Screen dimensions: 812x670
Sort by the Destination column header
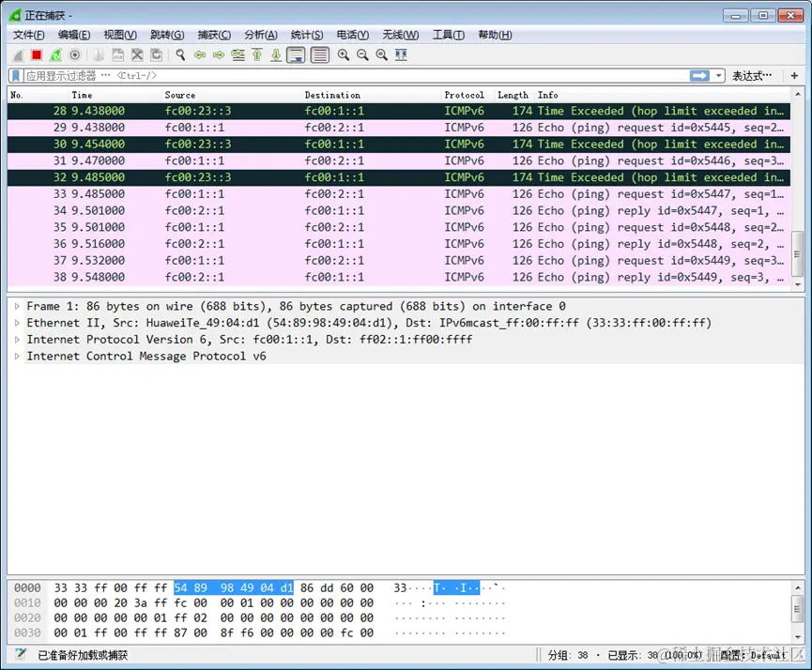371,96
